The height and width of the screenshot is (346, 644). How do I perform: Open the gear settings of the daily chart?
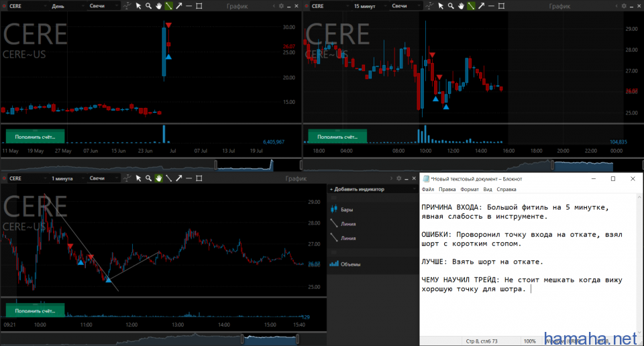coord(281,6)
